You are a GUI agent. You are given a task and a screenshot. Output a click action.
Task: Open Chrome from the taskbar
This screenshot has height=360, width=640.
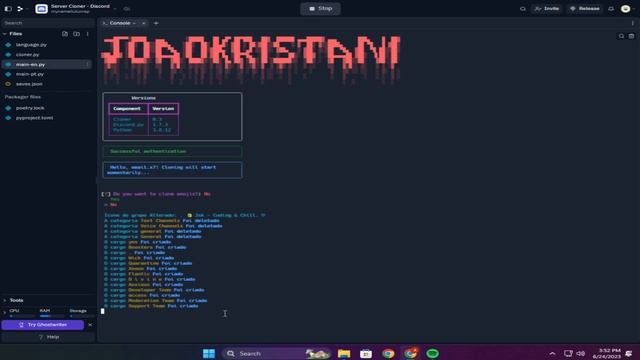point(388,353)
